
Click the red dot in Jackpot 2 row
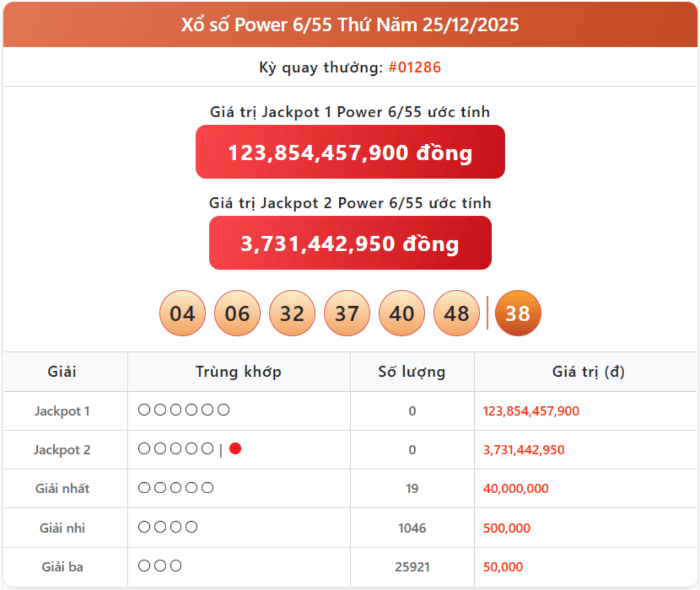[235, 449]
